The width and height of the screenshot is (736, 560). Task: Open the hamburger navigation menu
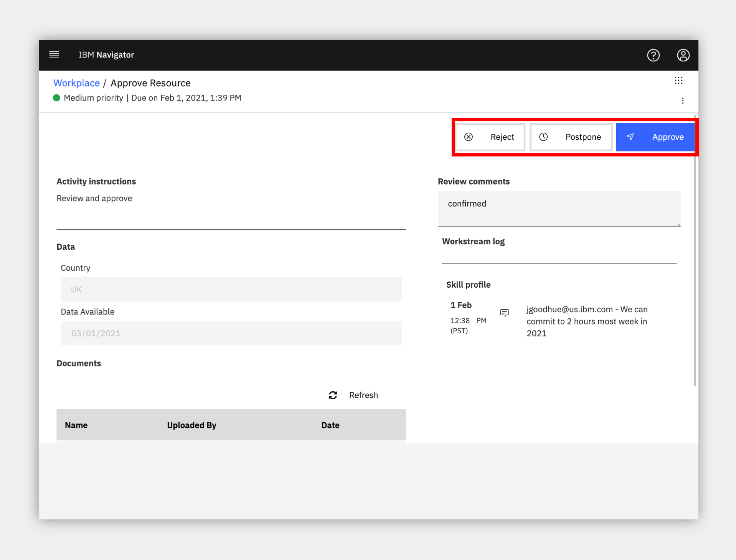click(54, 55)
